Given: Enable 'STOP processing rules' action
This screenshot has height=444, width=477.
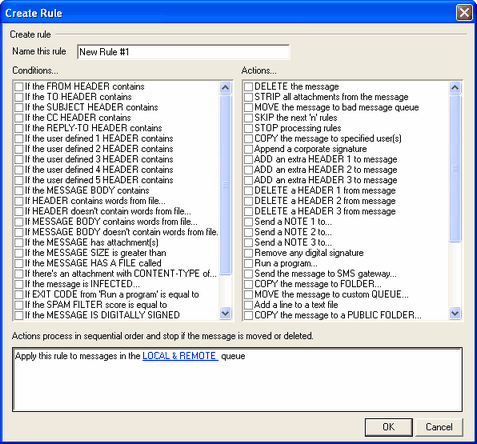Looking at the screenshot, I should coord(248,128).
